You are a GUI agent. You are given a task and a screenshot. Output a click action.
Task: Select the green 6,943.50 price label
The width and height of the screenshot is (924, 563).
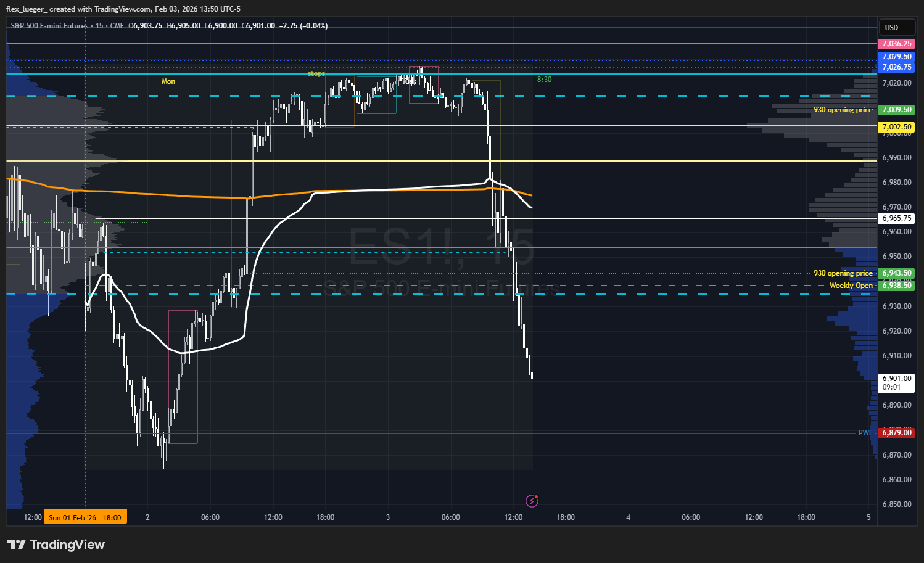[896, 273]
